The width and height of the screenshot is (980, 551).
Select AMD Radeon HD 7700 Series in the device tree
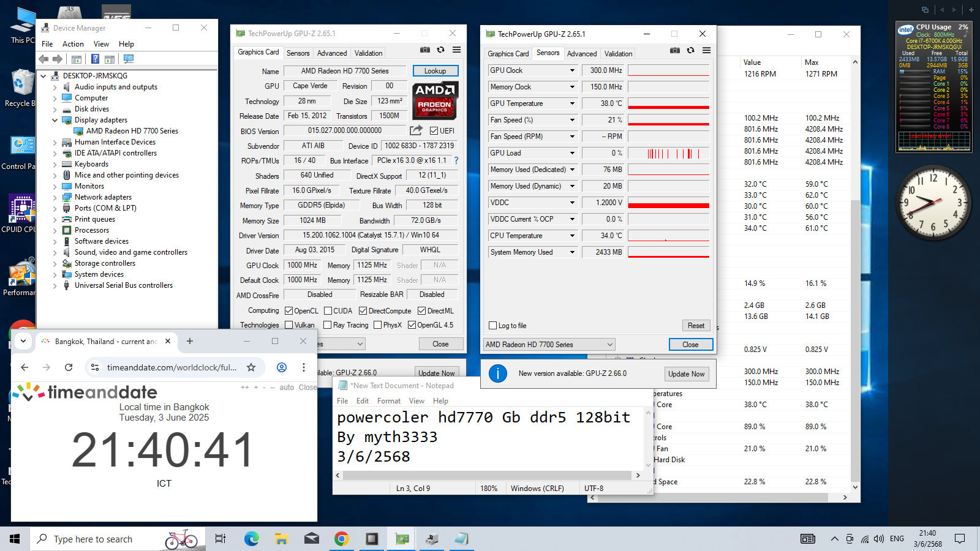126,131
